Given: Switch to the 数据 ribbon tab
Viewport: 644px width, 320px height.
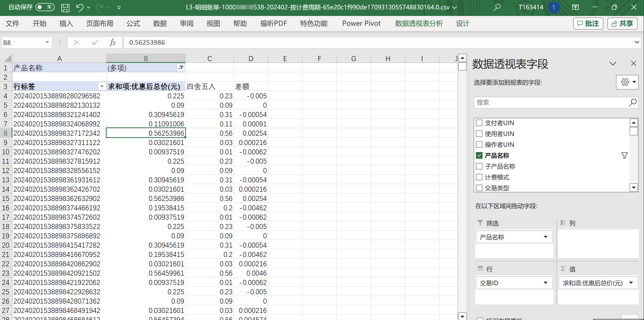Looking at the screenshot, I should coord(160,23).
